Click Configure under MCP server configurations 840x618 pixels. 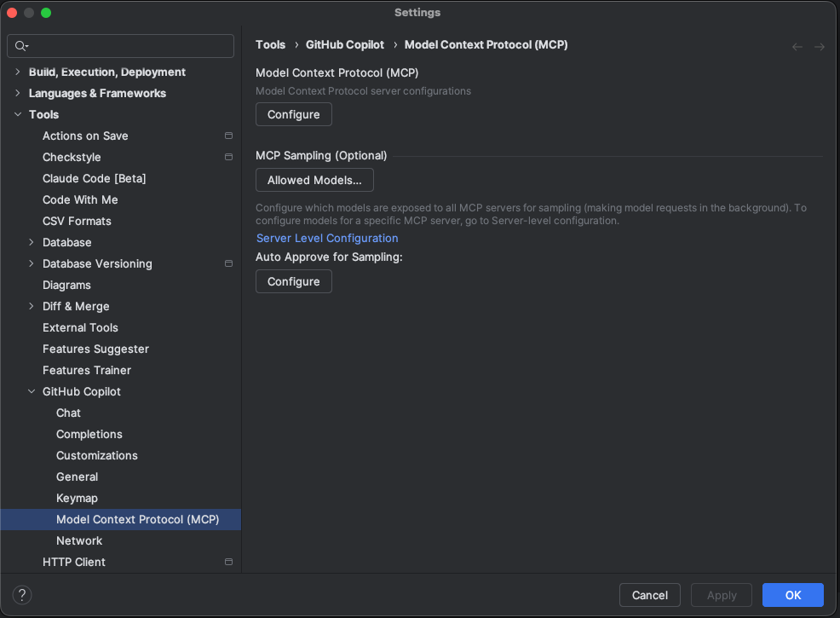pyautogui.click(x=294, y=115)
